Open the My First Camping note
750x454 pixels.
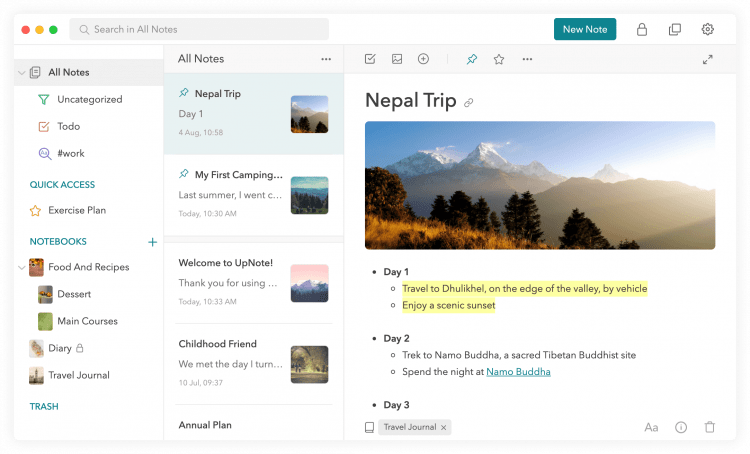point(254,195)
